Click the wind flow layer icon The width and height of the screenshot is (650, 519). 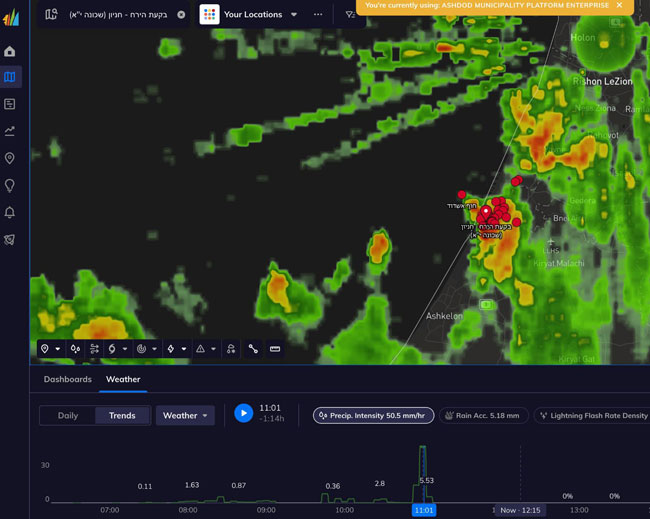(x=94, y=349)
